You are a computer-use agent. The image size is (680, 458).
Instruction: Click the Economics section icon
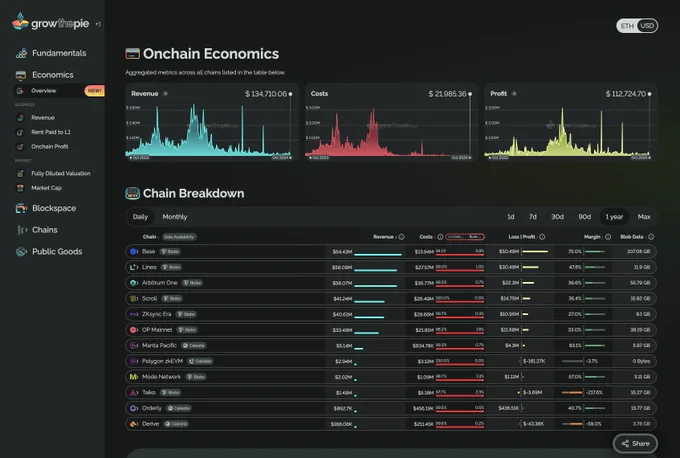21,75
